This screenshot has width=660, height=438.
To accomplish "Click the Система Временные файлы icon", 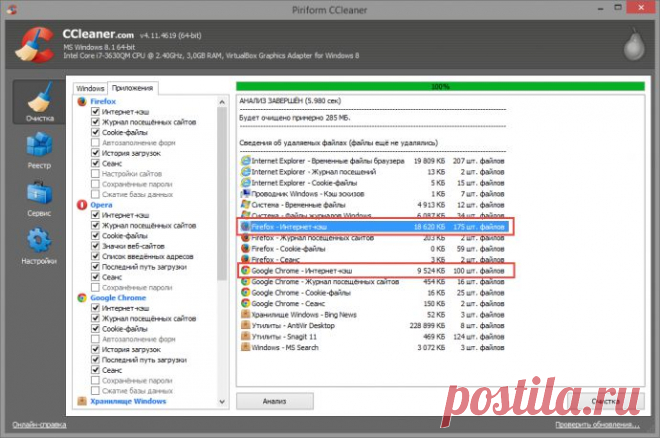I will [245, 204].
